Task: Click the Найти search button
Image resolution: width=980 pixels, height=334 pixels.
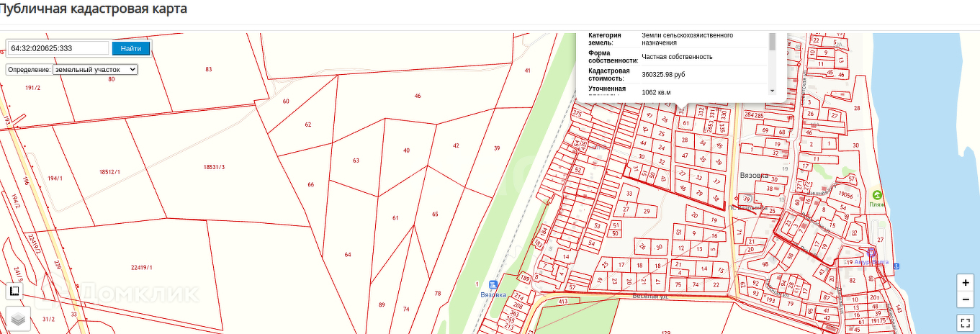Action: tap(131, 48)
